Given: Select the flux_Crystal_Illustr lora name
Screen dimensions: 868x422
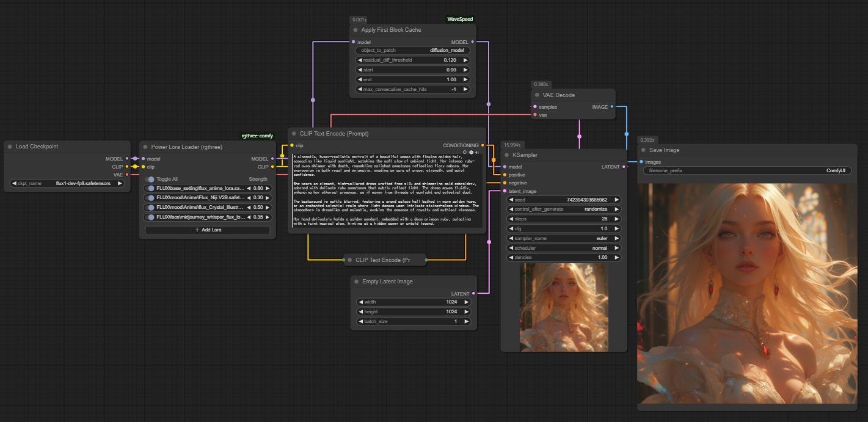Looking at the screenshot, I should click(x=200, y=208).
